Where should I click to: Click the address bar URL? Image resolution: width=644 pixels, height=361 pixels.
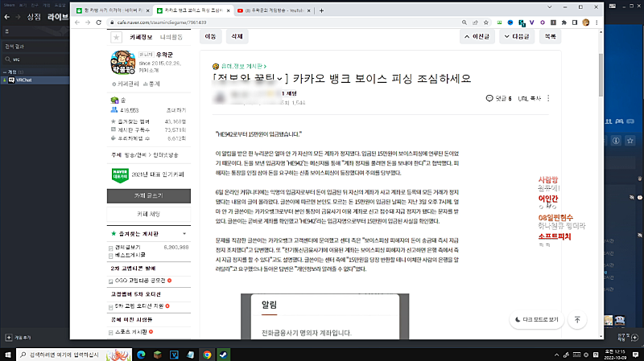point(162,23)
